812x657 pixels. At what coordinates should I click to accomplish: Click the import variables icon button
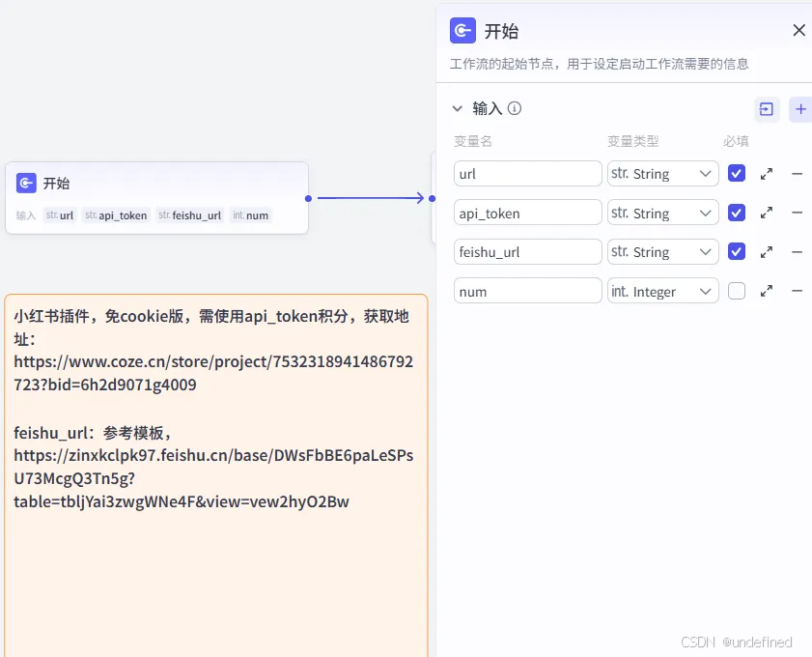767,109
